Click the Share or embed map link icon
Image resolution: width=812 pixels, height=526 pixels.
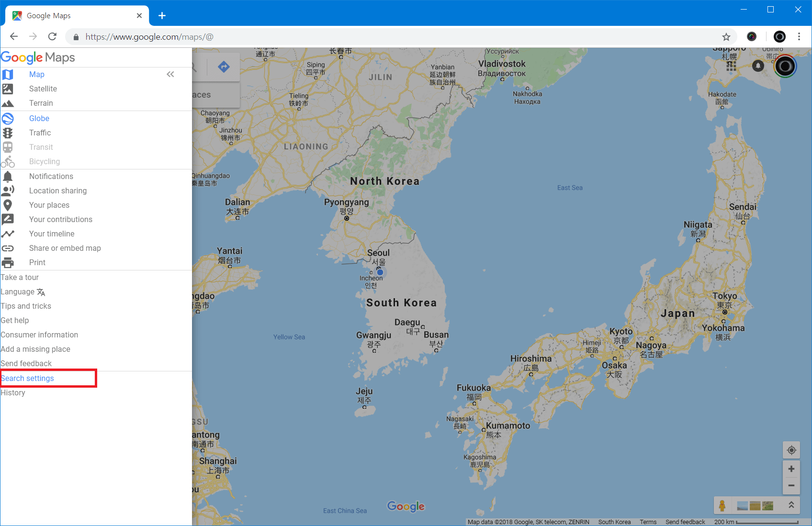[8, 248]
